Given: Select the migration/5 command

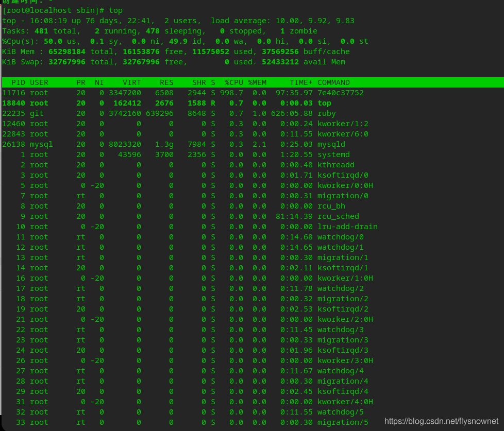Looking at the screenshot, I should tap(343, 422).
